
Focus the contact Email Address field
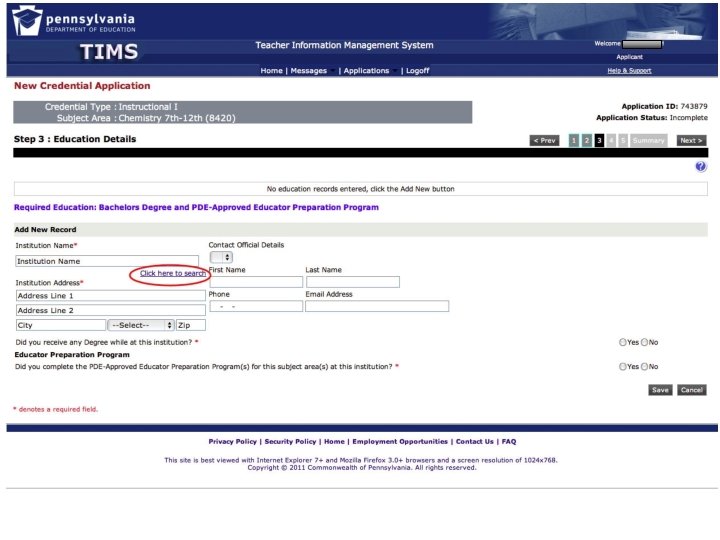coord(377,306)
